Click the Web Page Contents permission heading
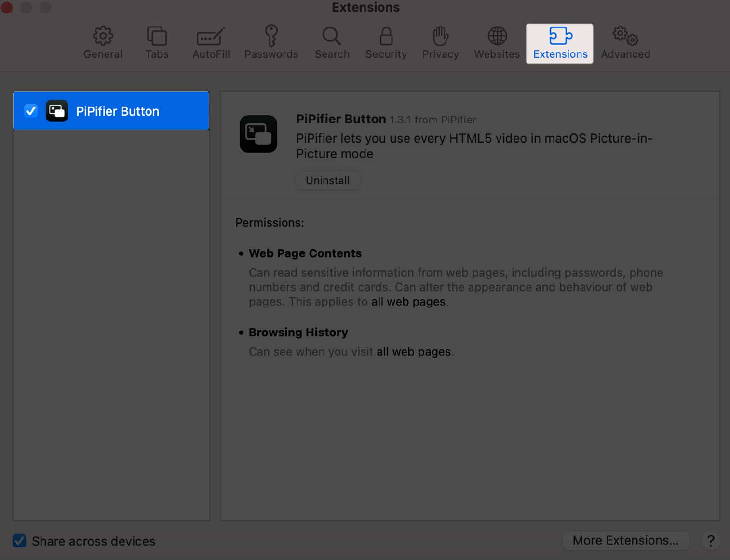The height and width of the screenshot is (560, 730). click(305, 253)
